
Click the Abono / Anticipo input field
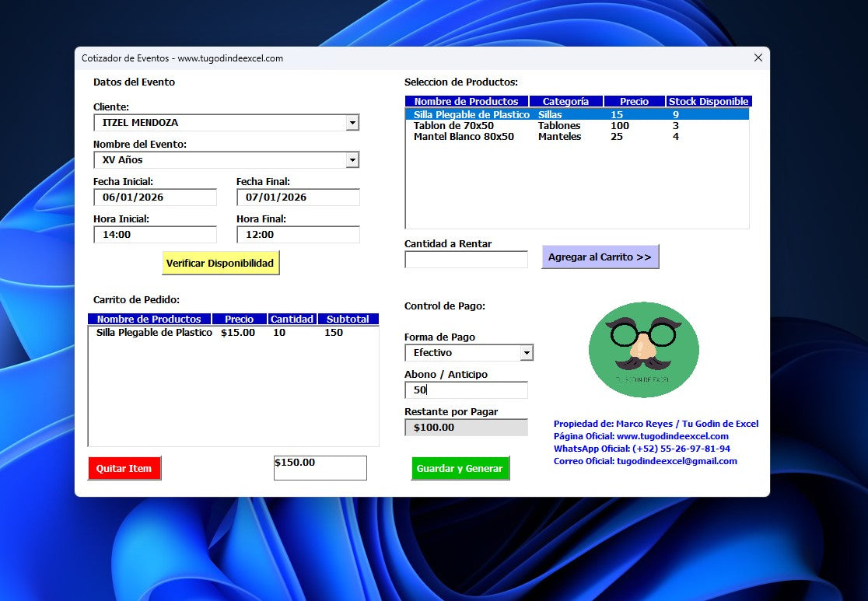(466, 390)
